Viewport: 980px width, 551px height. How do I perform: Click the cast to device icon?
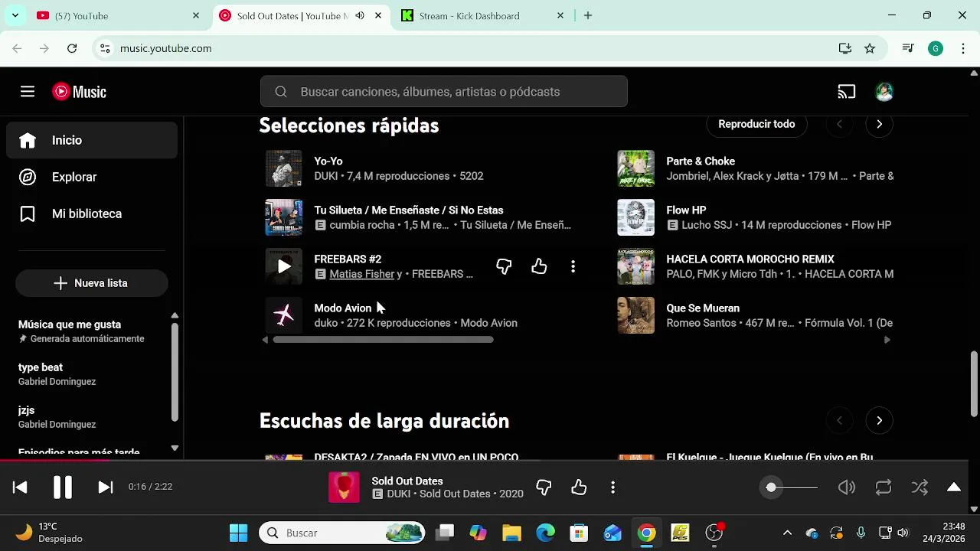846,92
